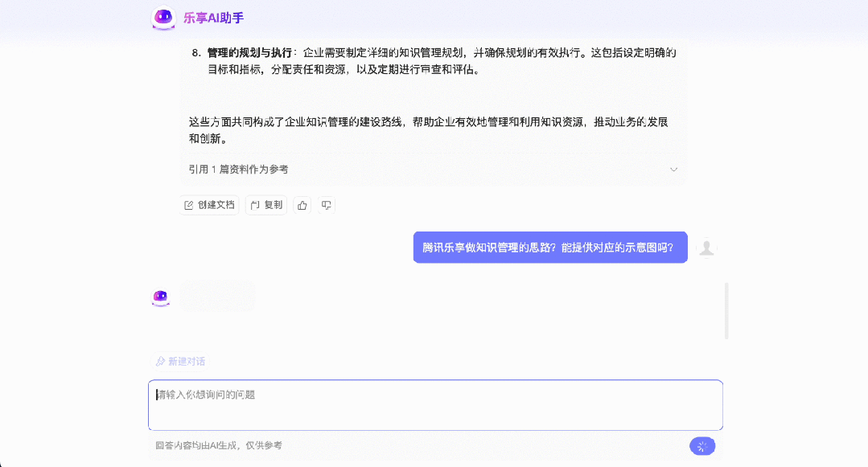Click the 乐享AI助手 robot logo in header

pyautogui.click(x=163, y=18)
